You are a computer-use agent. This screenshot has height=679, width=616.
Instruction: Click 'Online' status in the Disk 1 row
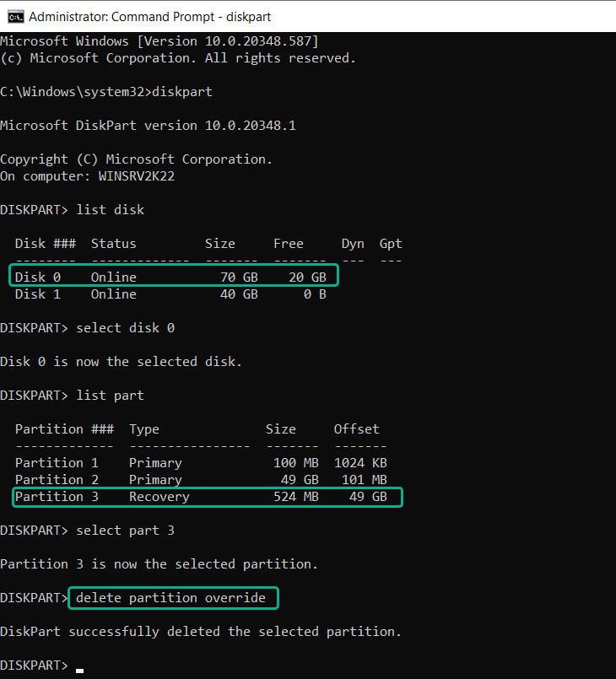(x=114, y=294)
